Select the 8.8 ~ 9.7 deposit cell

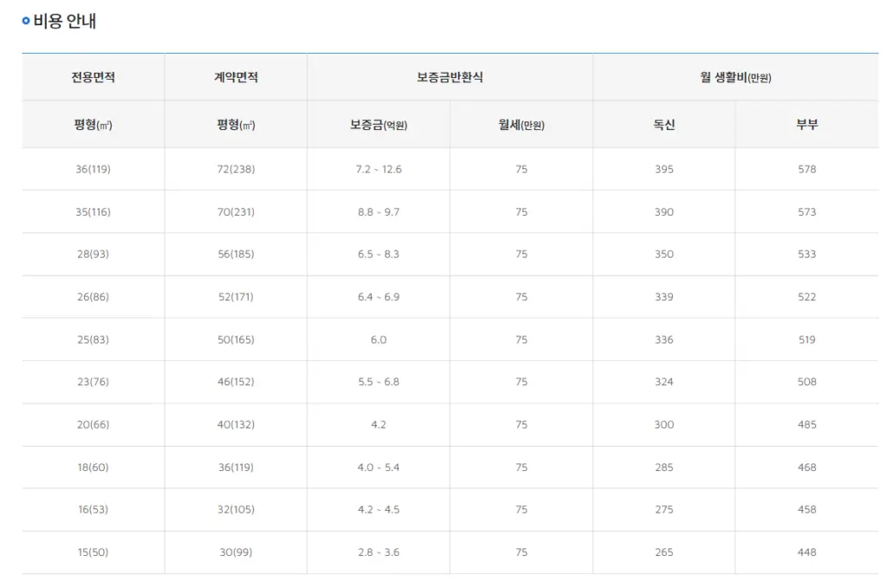379,212
